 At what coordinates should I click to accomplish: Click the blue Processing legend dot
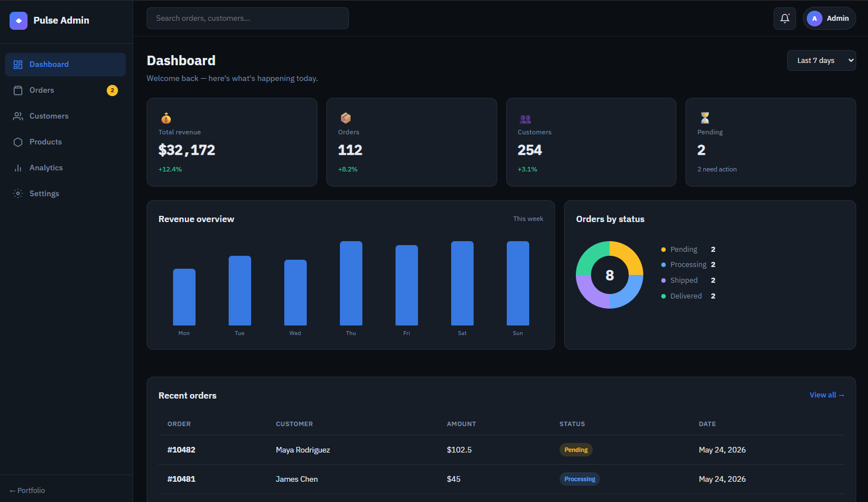664,265
